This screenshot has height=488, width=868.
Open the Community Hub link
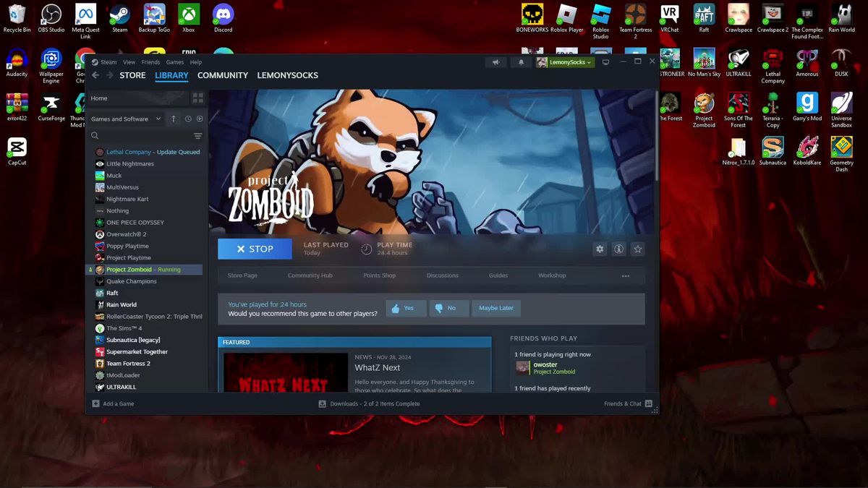[310, 275]
